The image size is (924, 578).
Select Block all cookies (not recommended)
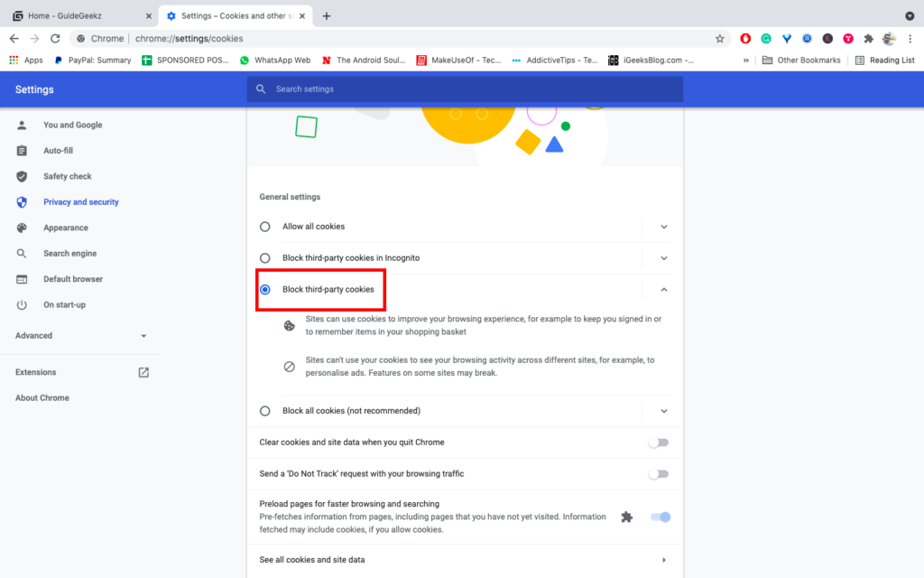coord(265,411)
